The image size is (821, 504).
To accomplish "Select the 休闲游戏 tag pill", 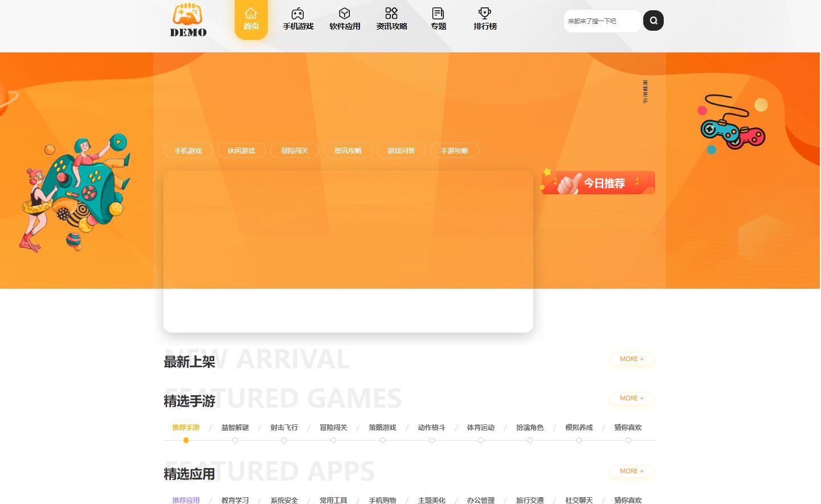I will tap(241, 150).
